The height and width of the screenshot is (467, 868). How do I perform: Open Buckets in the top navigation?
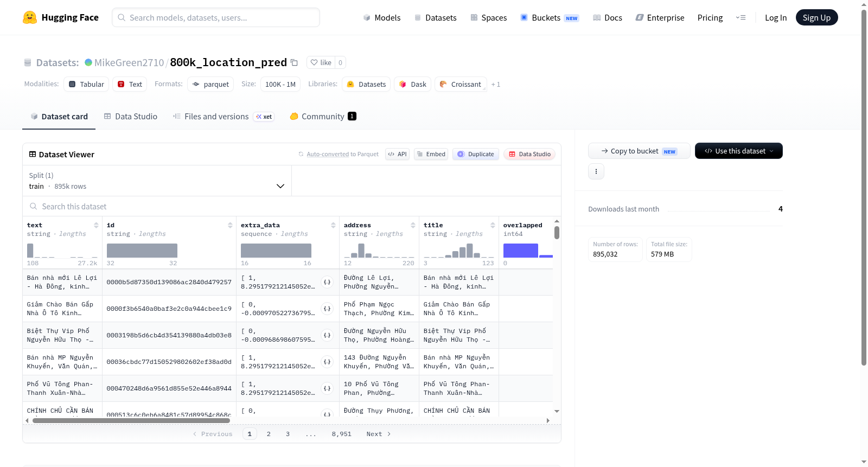(550, 17)
